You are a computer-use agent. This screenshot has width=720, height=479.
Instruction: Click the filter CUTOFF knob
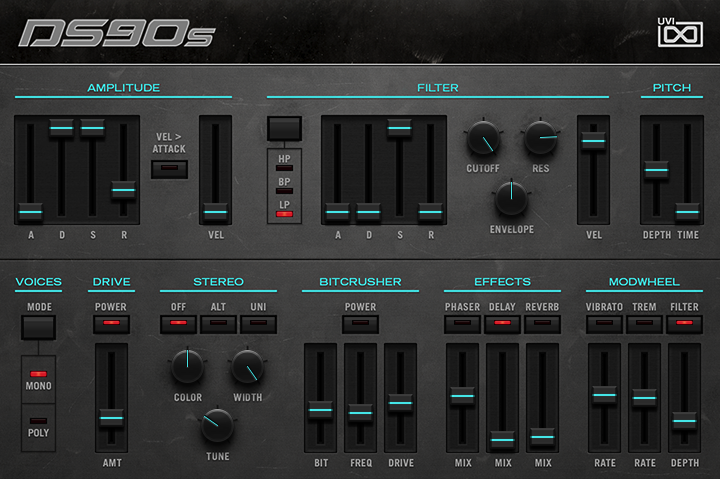click(x=483, y=138)
